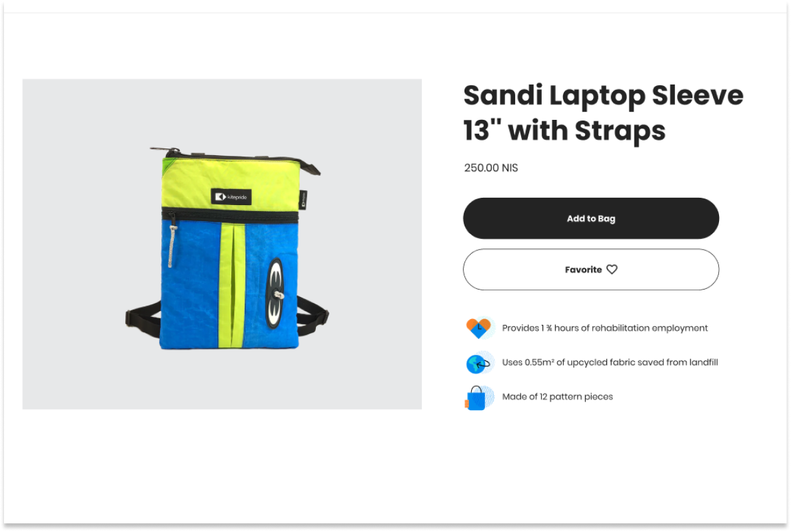Click the Sandi Laptop Sleeve product title
791x532 pixels.
click(x=603, y=113)
